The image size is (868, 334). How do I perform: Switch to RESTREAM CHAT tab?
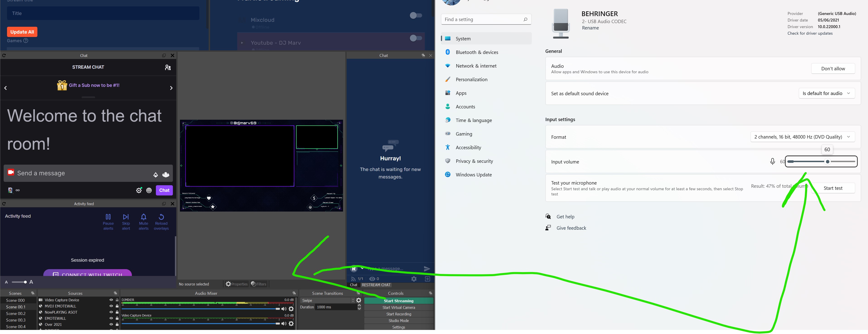point(376,285)
